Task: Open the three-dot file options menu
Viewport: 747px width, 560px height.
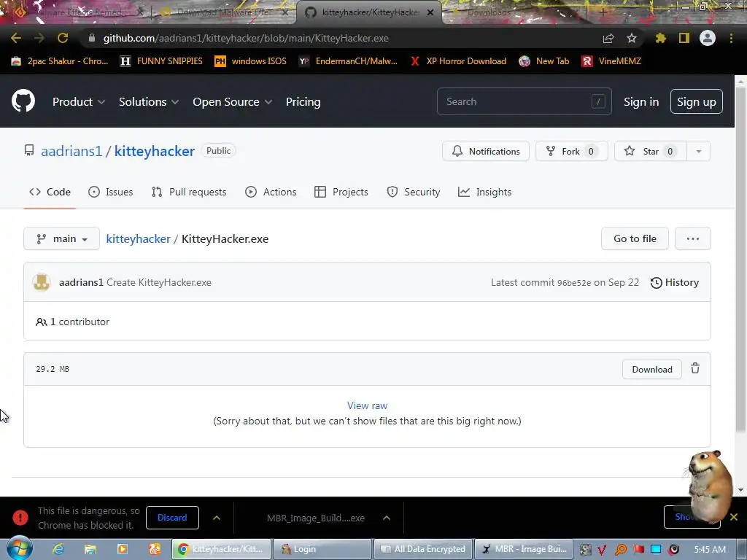Action: 693,238
